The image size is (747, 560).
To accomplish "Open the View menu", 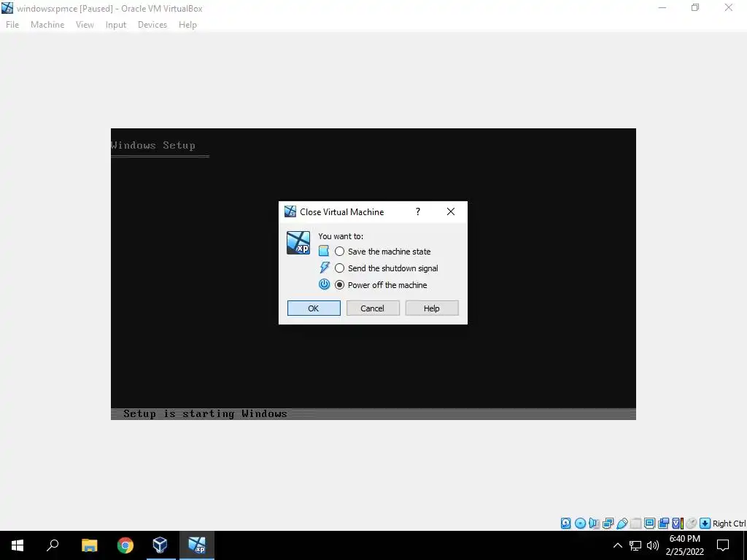I will 85,25.
